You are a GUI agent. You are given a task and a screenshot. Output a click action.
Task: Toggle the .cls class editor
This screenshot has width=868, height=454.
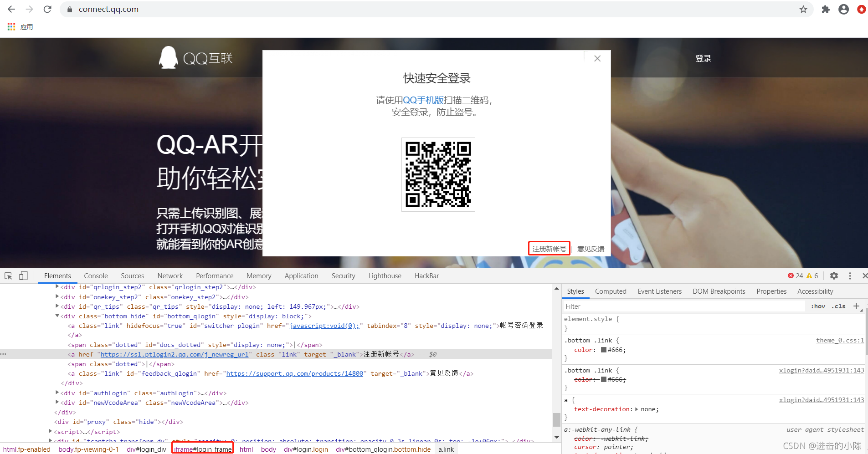(838, 306)
